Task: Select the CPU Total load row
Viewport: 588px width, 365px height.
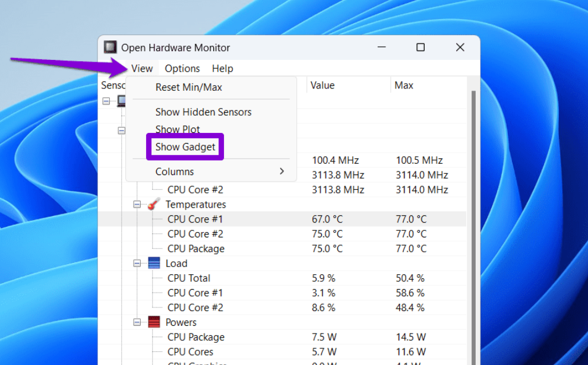Action: coord(189,278)
